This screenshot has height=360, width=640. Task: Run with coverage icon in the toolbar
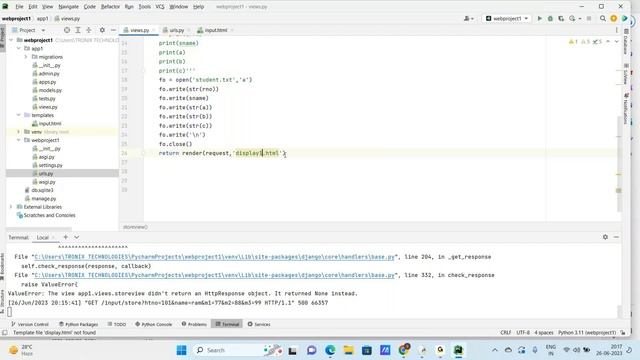pos(561,18)
